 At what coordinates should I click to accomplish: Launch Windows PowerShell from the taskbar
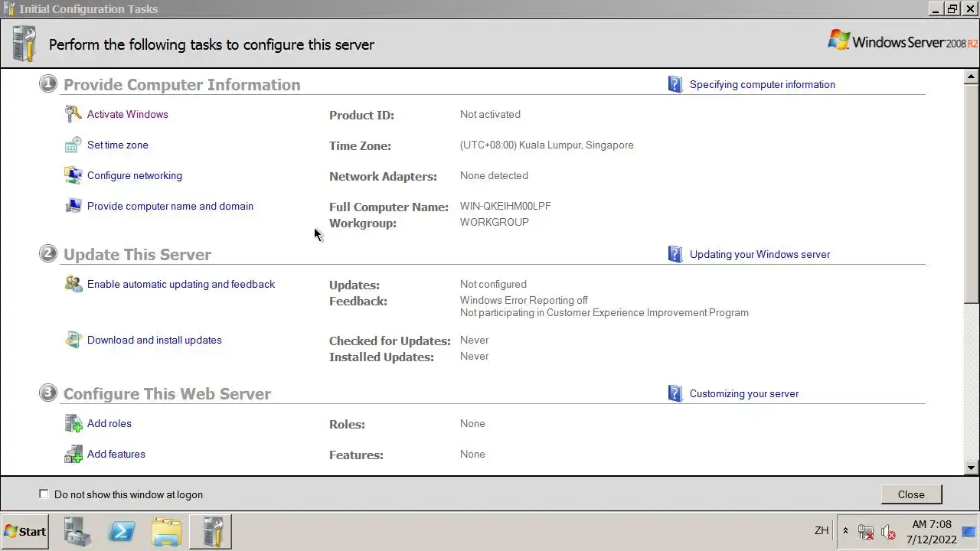click(x=122, y=531)
